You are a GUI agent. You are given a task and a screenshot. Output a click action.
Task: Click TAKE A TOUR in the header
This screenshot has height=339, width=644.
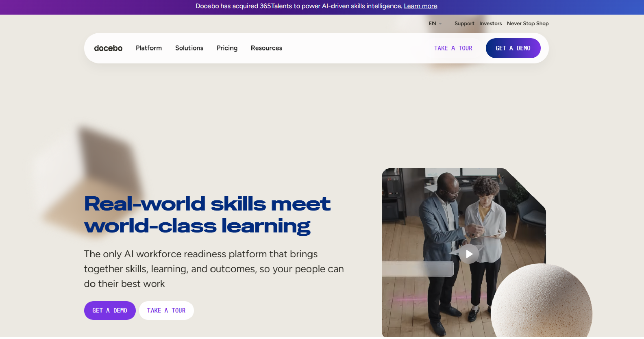pos(453,48)
